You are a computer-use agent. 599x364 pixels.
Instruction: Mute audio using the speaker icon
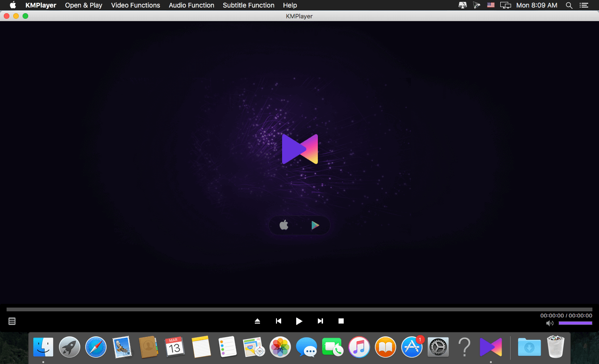click(x=550, y=323)
